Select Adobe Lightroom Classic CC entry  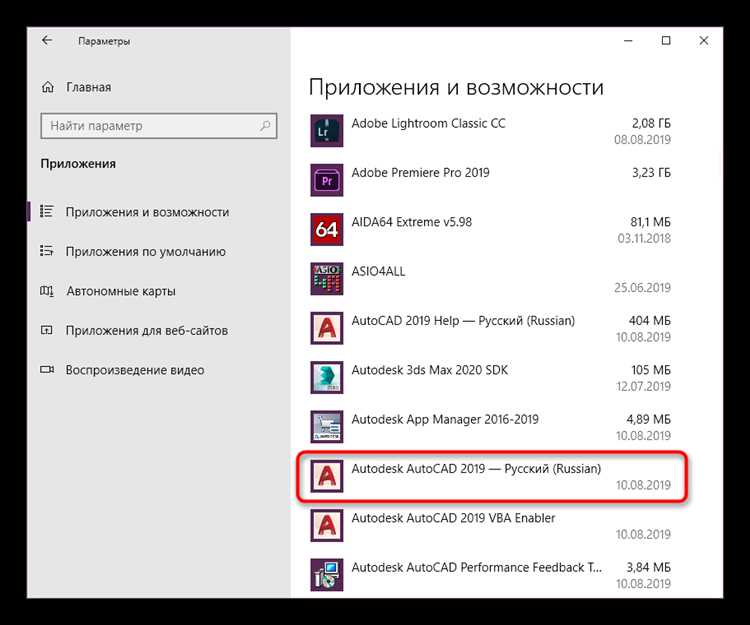[x=428, y=123]
